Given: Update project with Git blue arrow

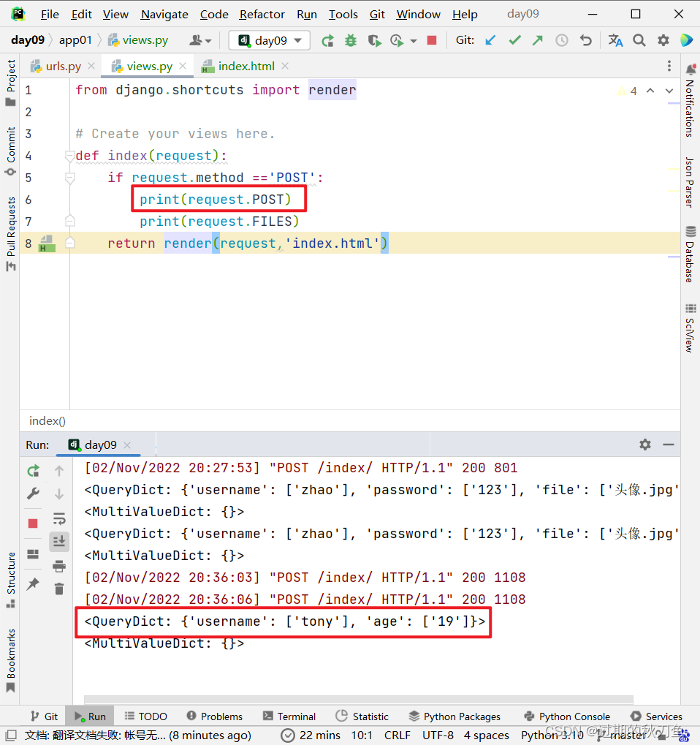Looking at the screenshot, I should pos(490,40).
